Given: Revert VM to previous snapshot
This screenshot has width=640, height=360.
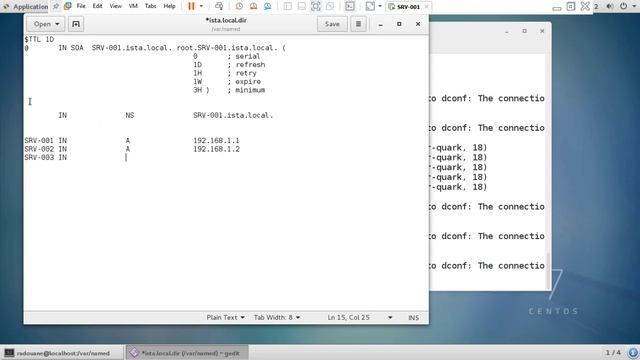Looking at the screenshot, I should click(253, 6).
